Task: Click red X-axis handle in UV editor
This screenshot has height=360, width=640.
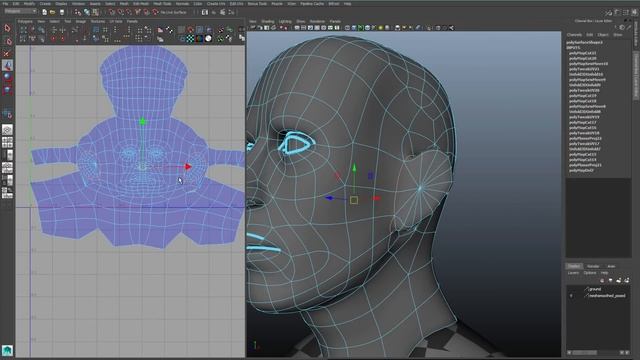Action: (188, 167)
